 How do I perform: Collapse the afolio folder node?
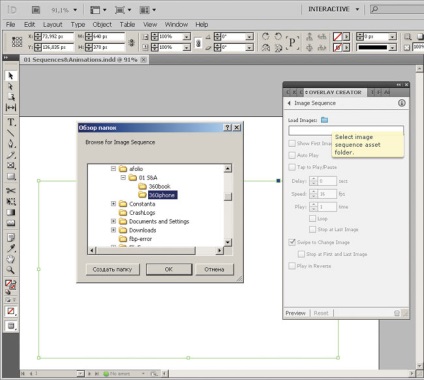[113, 169]
